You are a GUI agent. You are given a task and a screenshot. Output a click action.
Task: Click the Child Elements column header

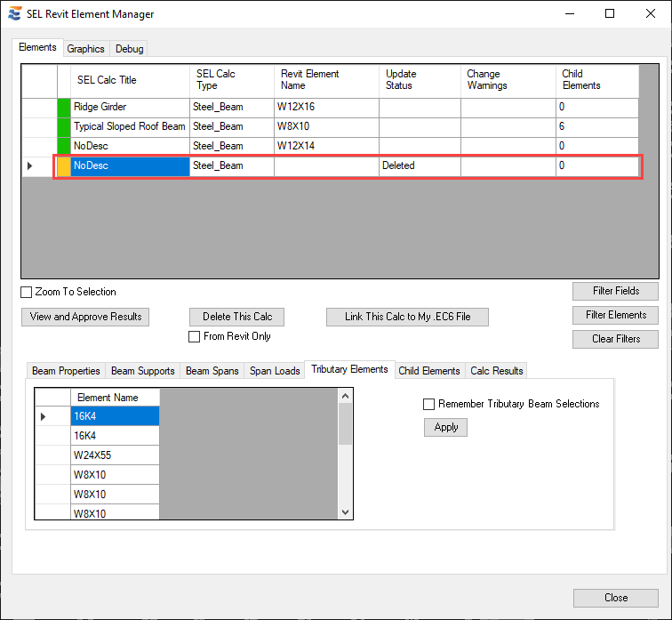pyautogui.click(x=597, y=81)
